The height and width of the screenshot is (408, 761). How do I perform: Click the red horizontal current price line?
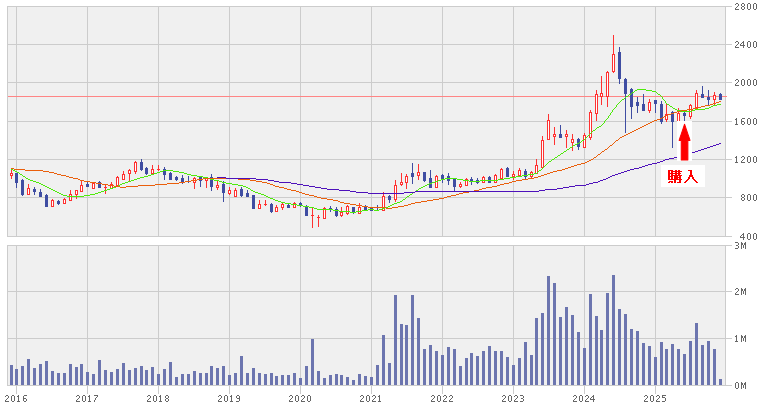point(300,97)
